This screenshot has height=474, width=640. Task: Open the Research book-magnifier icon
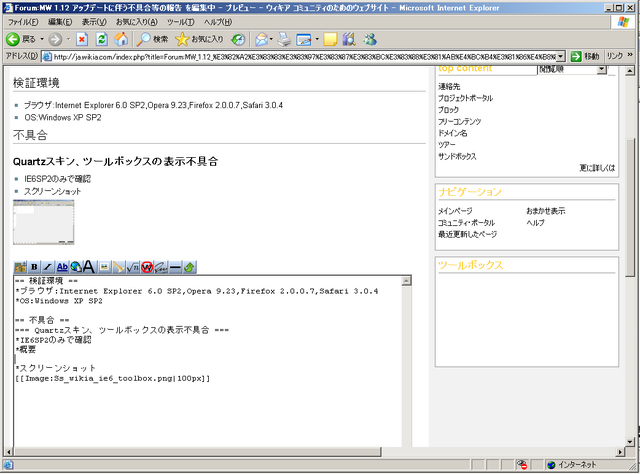click(x=349, y=39)
